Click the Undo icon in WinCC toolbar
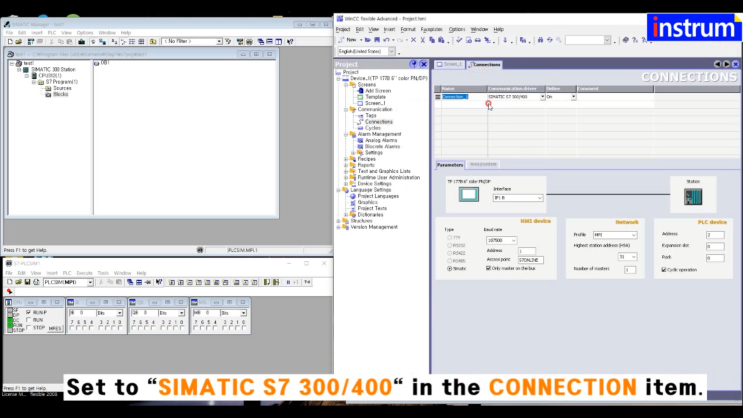This screenshot has height=418, width=743. coord(387,40)
